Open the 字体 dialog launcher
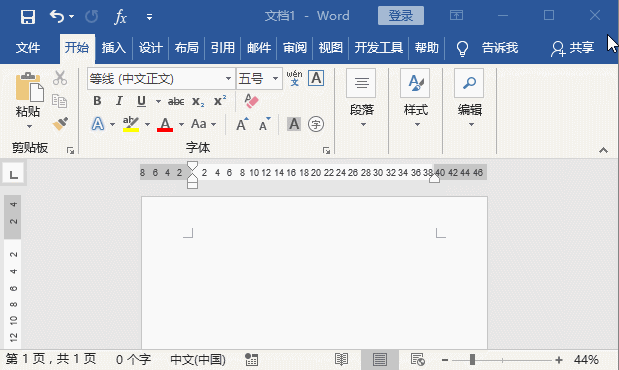This screenshot has height=370, width=619. 326,150
